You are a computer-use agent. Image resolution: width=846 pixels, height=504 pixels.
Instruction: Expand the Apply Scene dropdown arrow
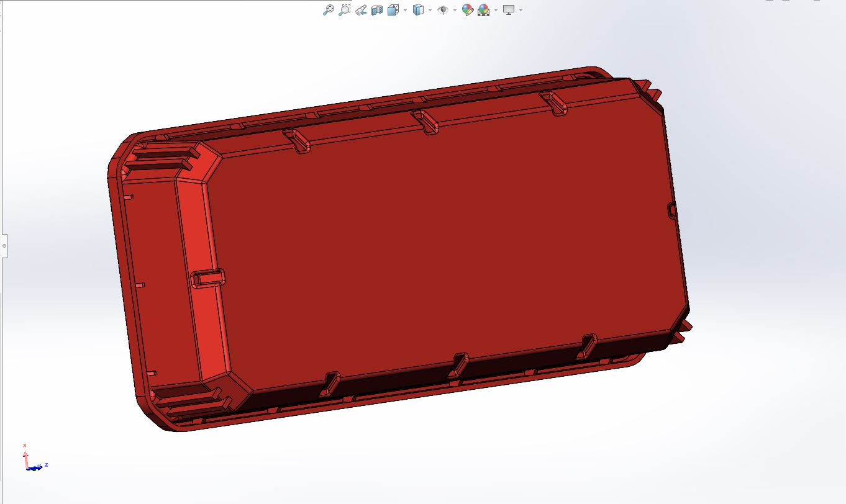pyautogui.click(x=496, y=10)
